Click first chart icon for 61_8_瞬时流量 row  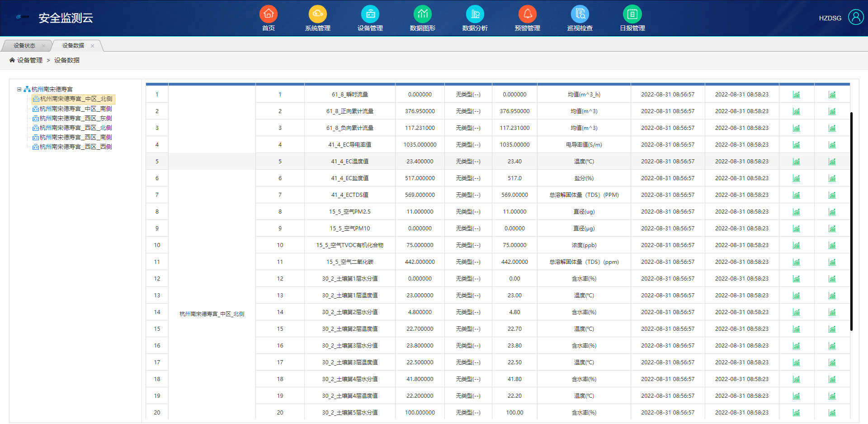tap(797, 95)
